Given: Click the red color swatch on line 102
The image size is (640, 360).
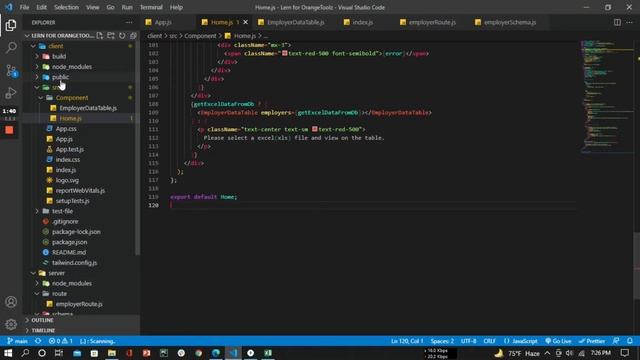Looking at the screenshot, I should (284, 53).
